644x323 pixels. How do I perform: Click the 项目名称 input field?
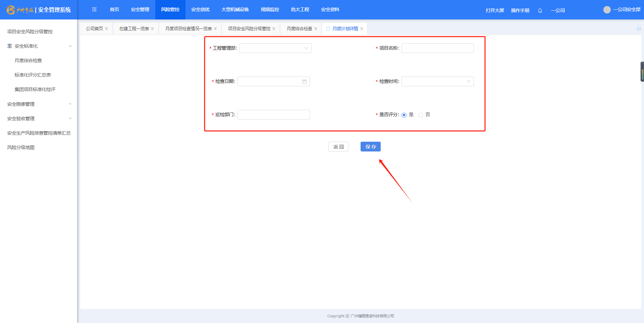(x=437, y=48)
